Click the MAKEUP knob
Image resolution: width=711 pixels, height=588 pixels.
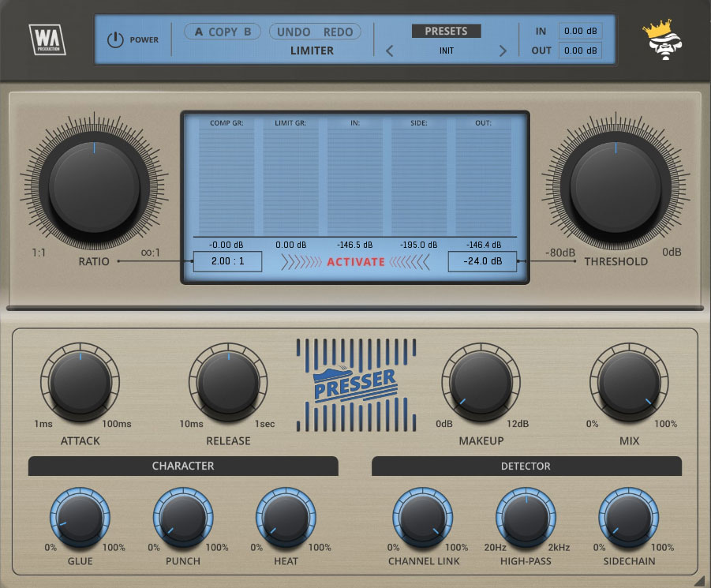pos(481,383)
